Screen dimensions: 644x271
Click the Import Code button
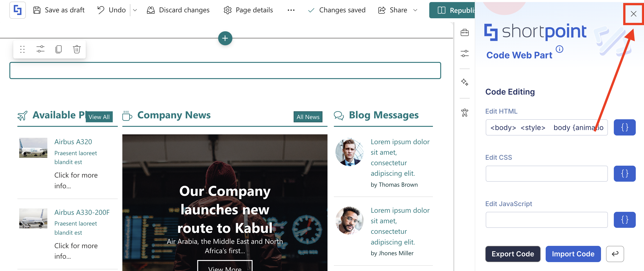coord(573,254)
